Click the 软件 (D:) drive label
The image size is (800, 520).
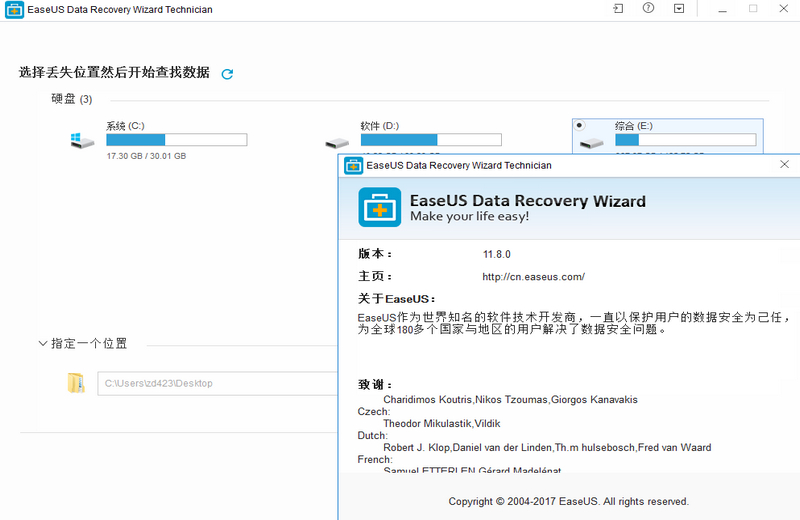point(380,126)
